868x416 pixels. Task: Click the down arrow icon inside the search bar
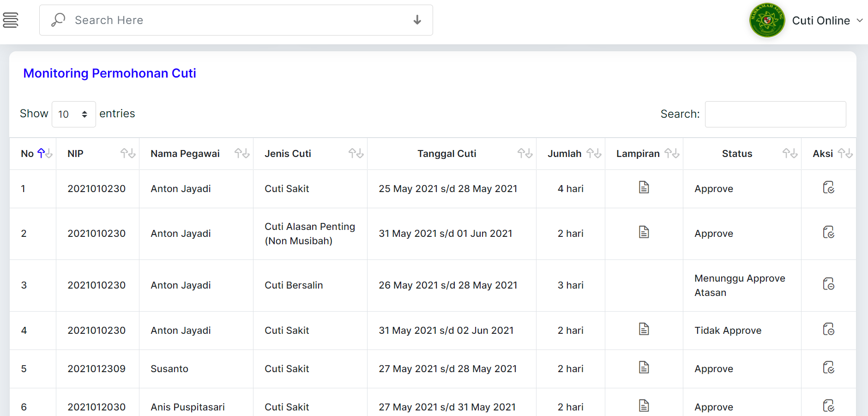(x=417, y=20)
